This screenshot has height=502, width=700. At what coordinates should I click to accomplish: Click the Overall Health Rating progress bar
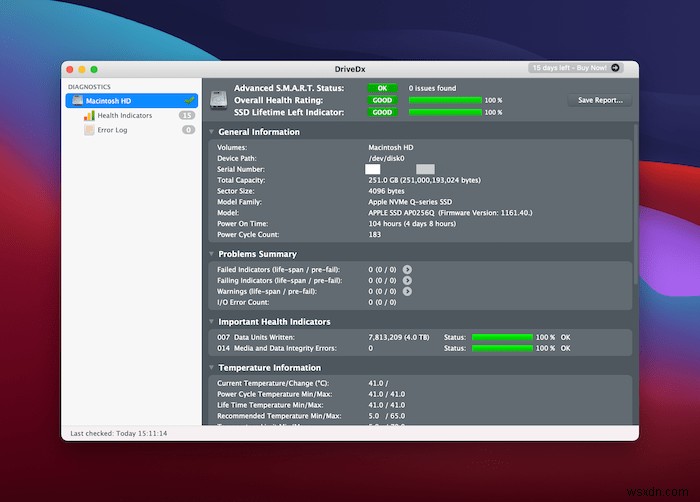pyautogui.click(x=445, y=100)
